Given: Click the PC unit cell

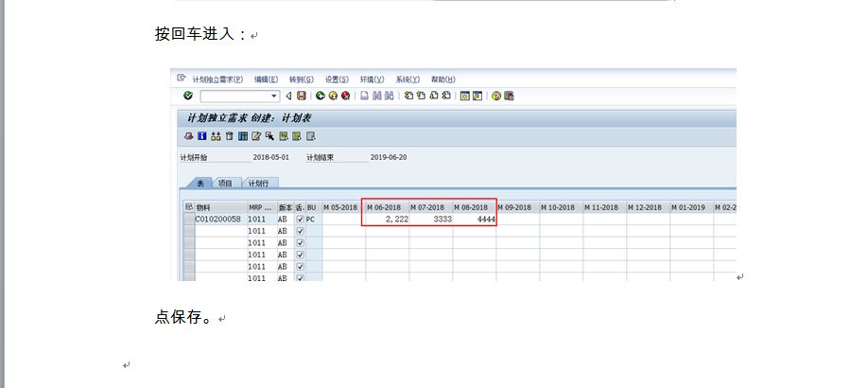Looking at the screenshot, I should [314, 220].
